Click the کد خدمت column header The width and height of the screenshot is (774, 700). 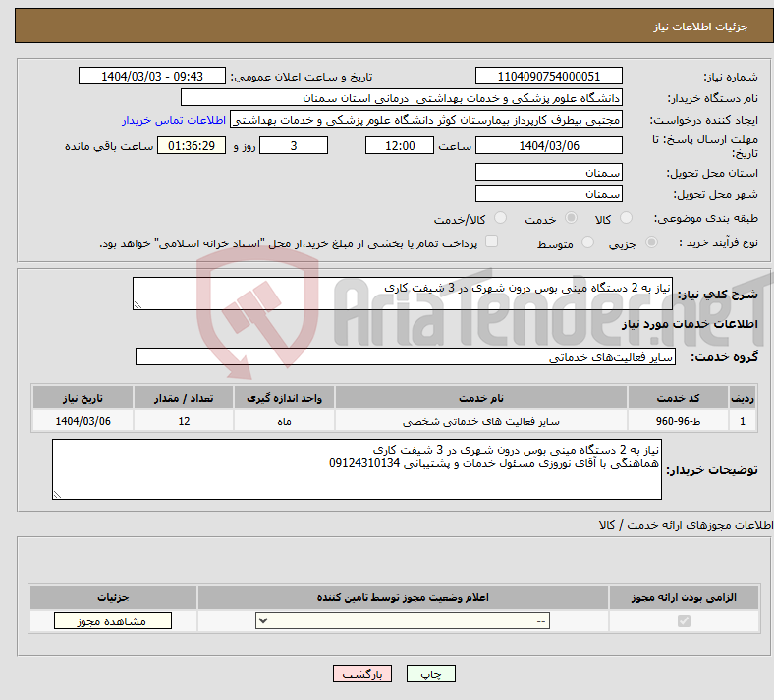coord(679,398)
